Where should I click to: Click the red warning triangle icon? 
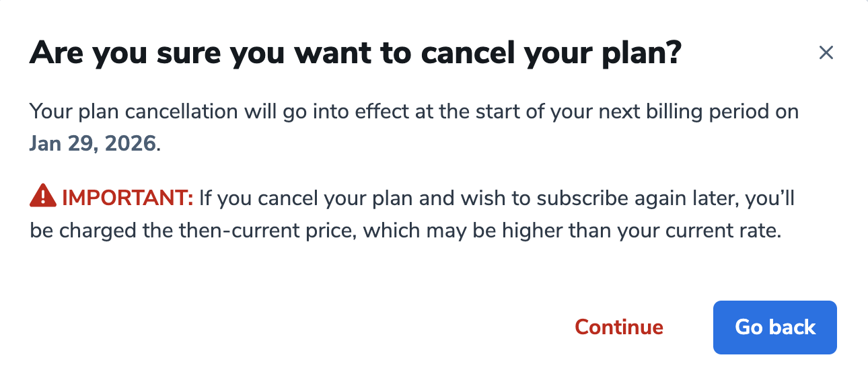tap(42, 196)
